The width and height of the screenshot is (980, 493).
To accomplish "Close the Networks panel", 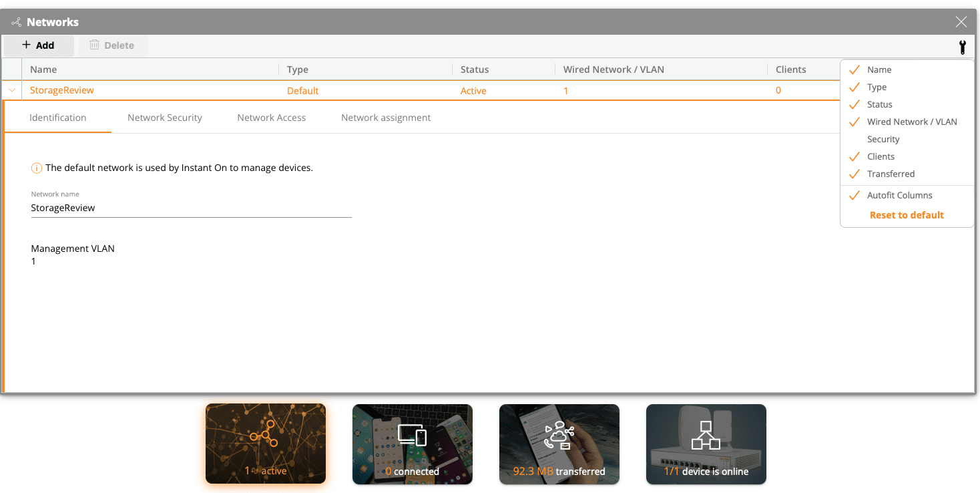I will [961, 22].
